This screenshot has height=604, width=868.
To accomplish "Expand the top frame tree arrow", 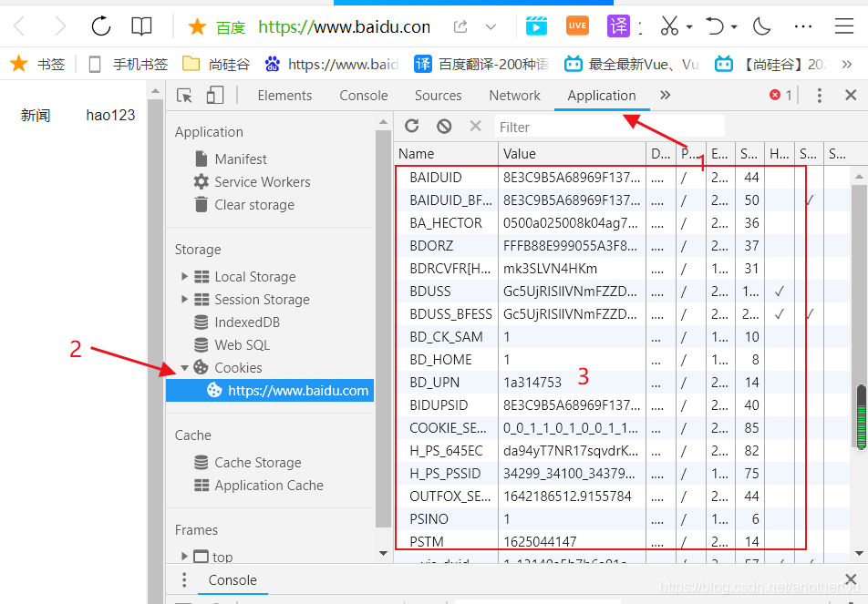I will pos(185,556).
